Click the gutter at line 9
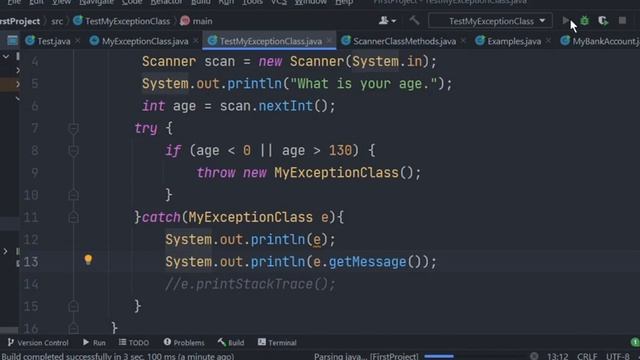Image resolution: width=640 pixels, height=360 pixels. 34,173
